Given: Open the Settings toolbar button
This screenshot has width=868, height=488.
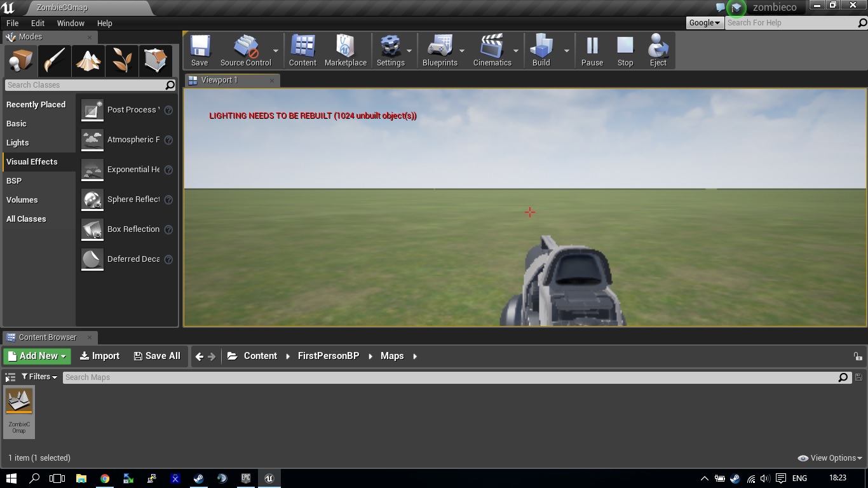Looking at the screenshot, I should tap(390, 51).
